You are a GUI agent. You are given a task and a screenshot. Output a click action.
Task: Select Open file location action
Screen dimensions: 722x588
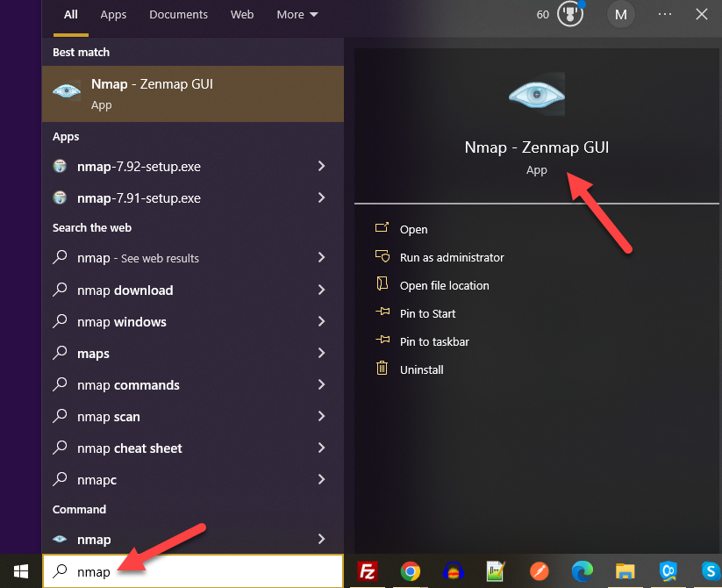444,285
